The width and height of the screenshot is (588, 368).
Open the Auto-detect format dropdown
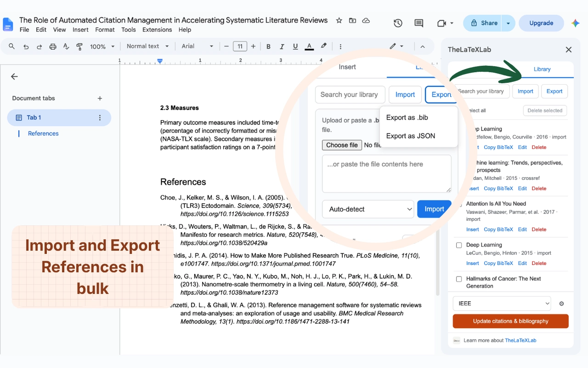pos(368,209)
